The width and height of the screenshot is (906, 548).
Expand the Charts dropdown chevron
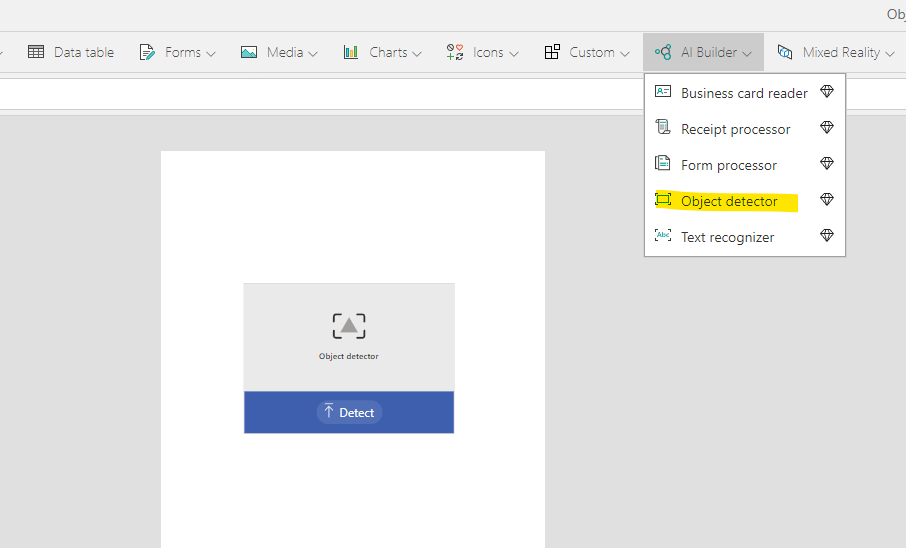point(417,53)
